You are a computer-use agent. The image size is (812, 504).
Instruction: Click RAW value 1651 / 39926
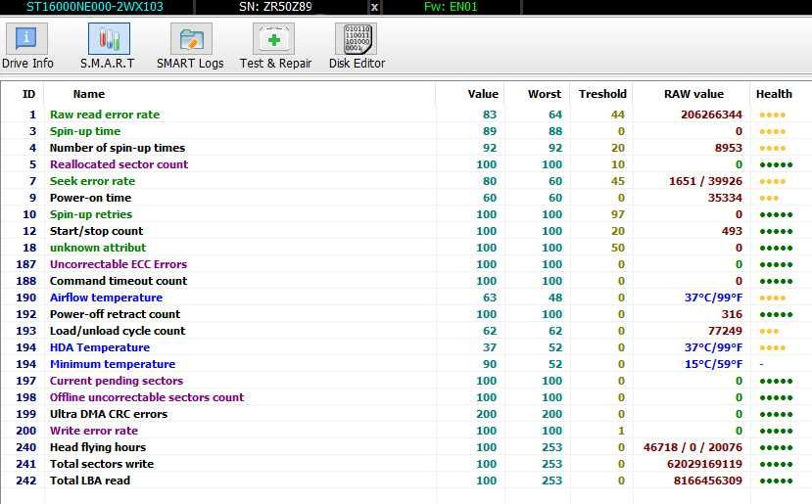point(705,181)
